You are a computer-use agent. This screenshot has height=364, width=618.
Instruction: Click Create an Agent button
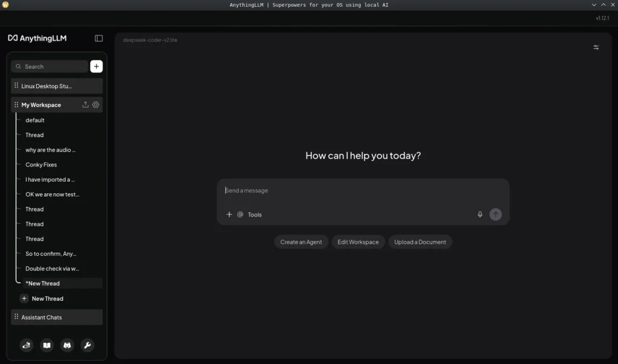[301, 242]
